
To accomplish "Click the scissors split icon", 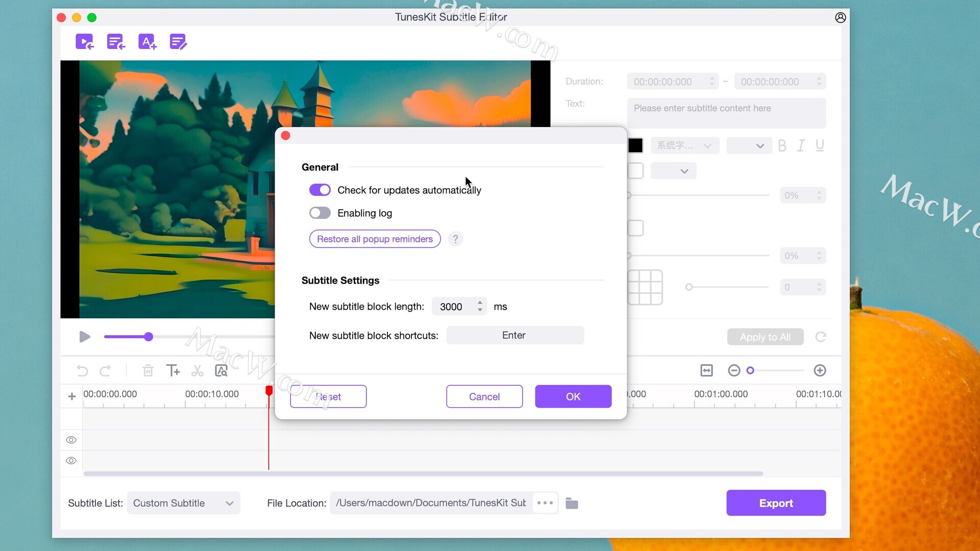I will pos(198,371).
